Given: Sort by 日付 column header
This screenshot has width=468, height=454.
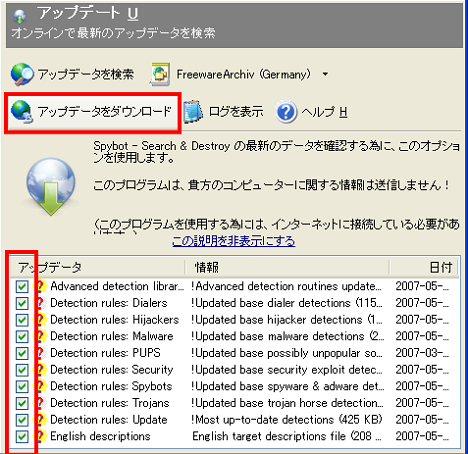Looking at the screenshot, I should click(x=424, y=267).
